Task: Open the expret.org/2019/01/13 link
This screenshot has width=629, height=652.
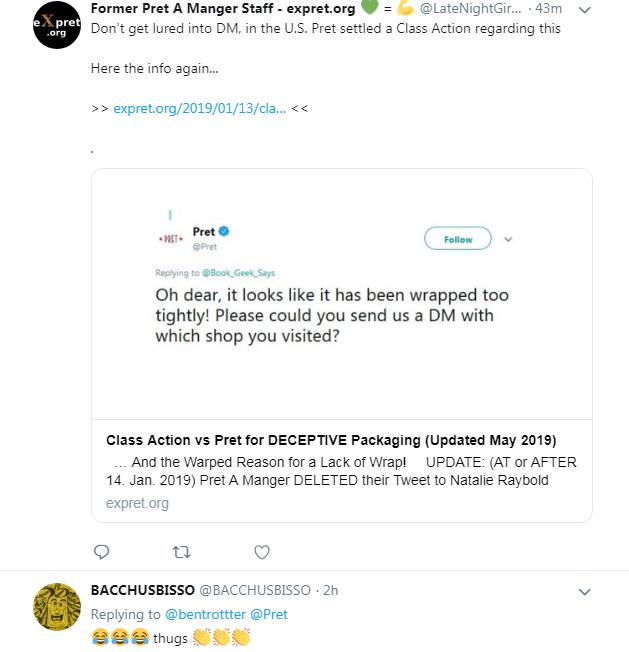Action: 200,108
